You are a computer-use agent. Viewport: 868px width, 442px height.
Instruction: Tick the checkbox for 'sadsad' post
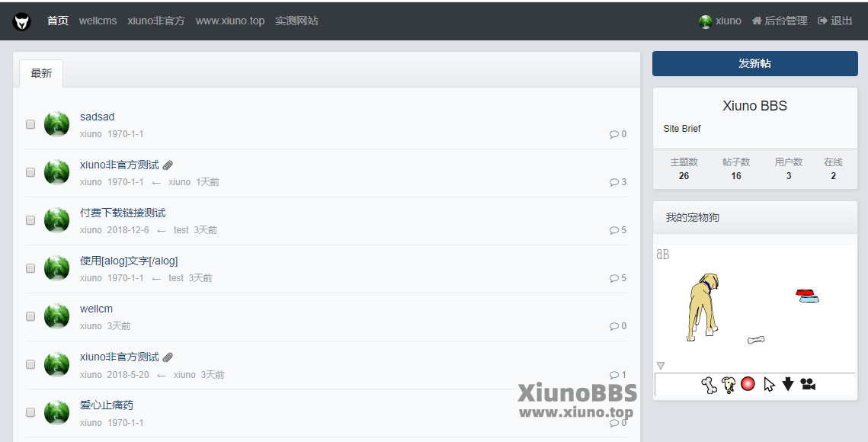[x=30, y=124]
